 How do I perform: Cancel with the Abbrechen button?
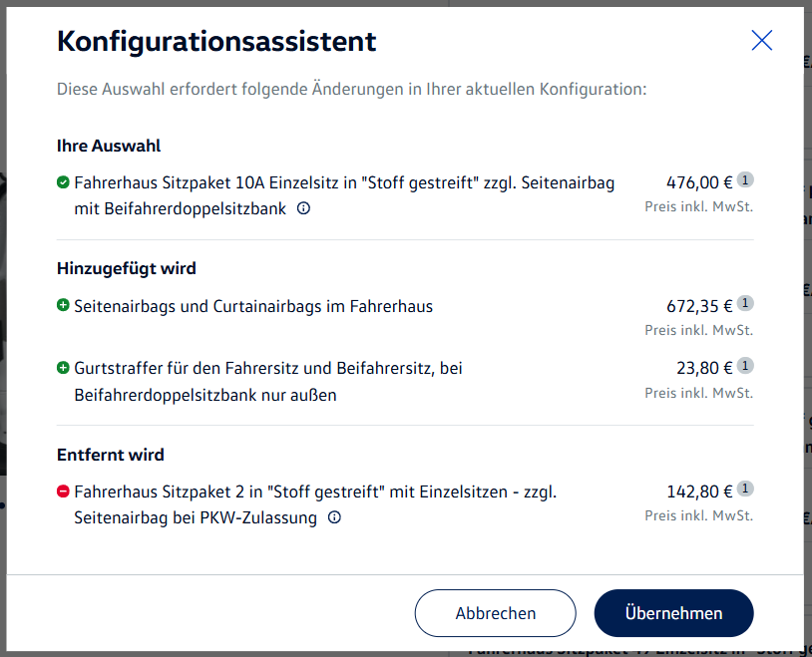[x=495, y=613]
